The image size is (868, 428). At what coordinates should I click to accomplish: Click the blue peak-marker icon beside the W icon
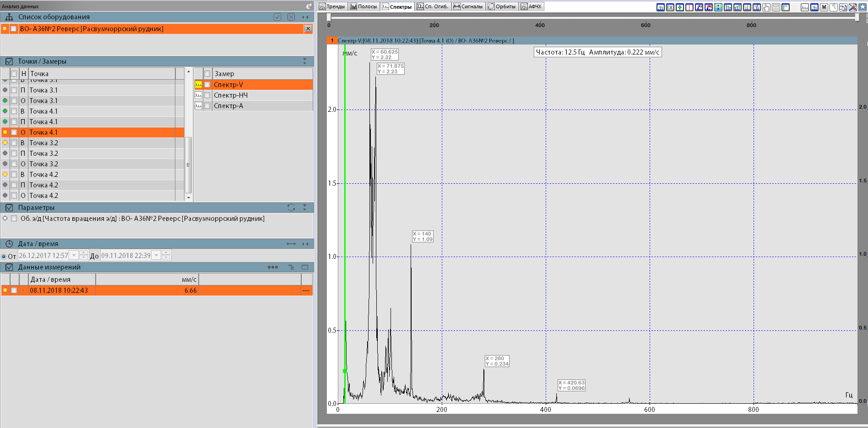(x=814, y=7)
